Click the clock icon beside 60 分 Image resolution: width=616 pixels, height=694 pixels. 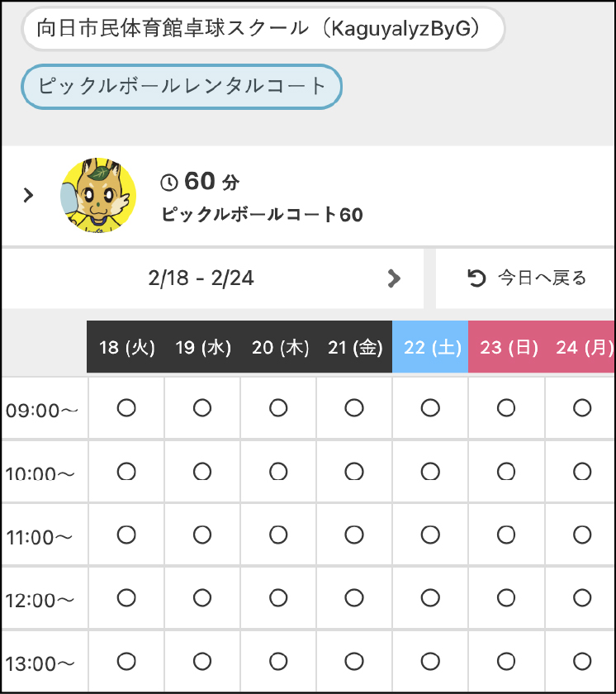click(x=168, y=183)
